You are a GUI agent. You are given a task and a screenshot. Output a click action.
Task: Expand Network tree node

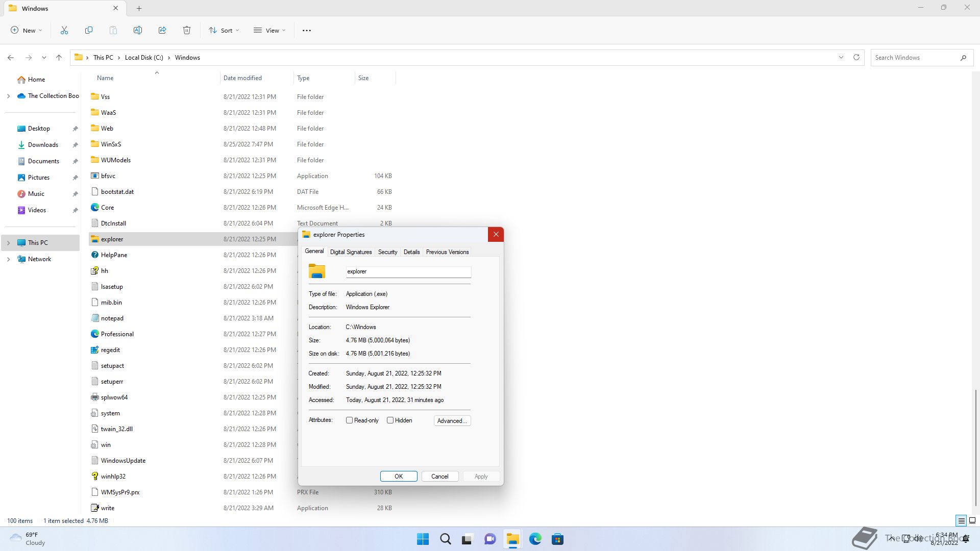[8, 259]
